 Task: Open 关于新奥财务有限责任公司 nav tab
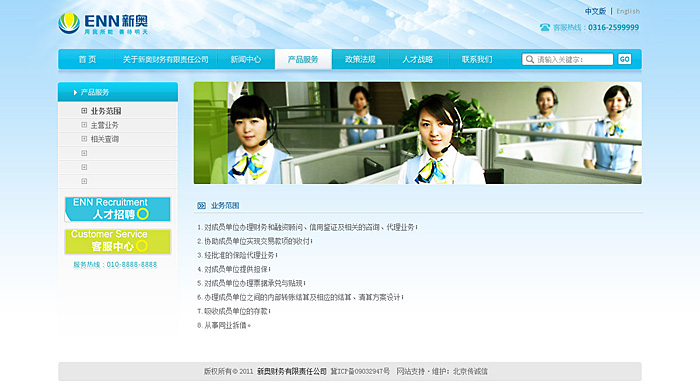(x=166, y=59)
